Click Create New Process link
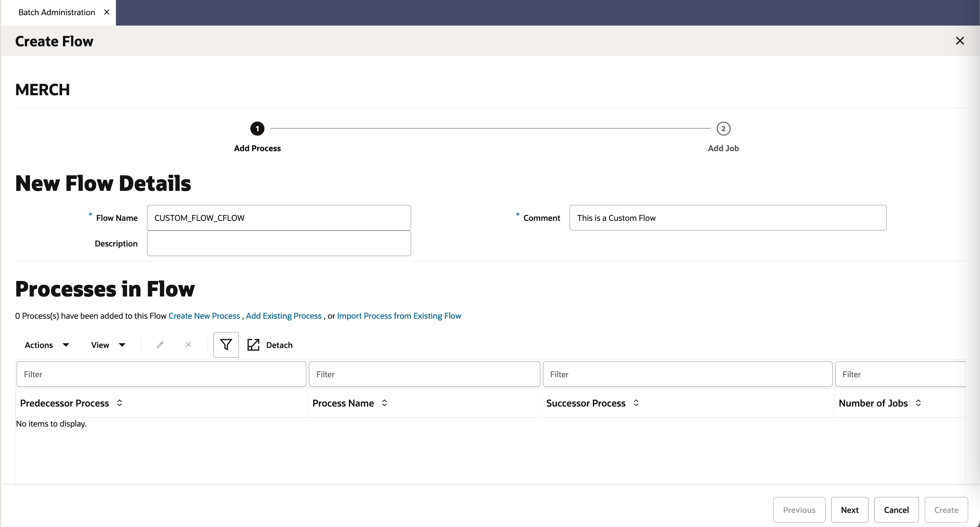This screenshot has height=527, width=980. point(204,316)
